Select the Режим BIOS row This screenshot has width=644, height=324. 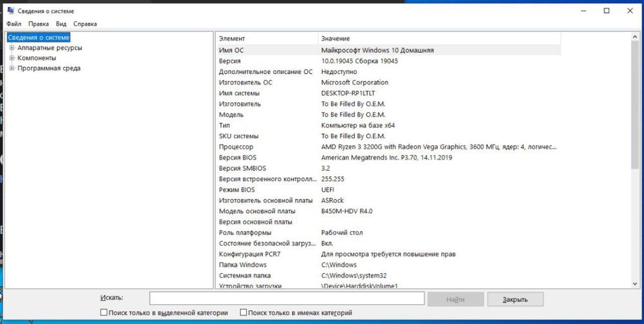[388, 190]
